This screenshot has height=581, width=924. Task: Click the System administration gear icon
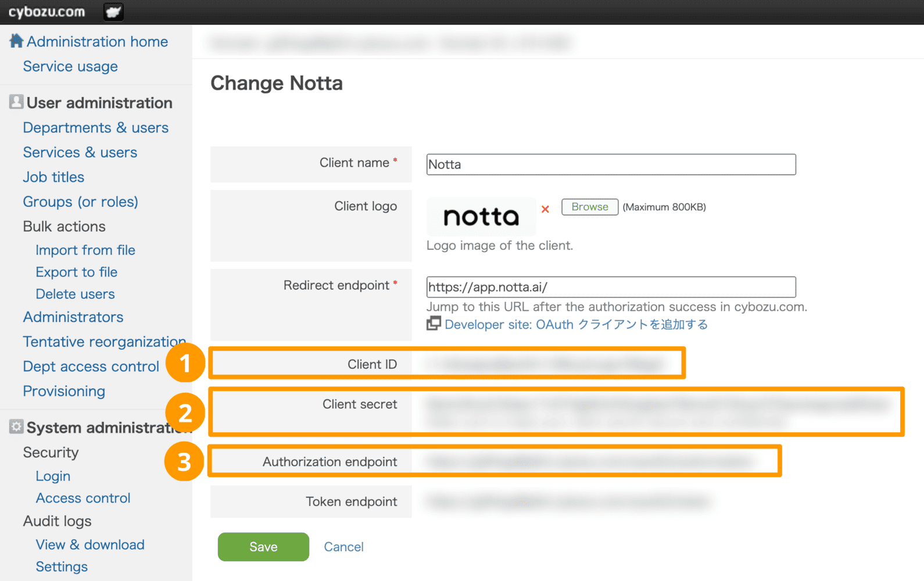[16, 426]
